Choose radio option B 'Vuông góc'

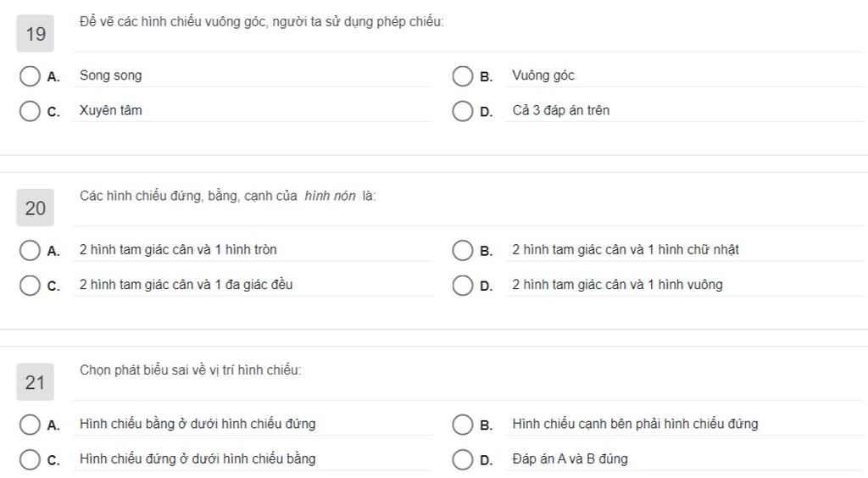462,76
